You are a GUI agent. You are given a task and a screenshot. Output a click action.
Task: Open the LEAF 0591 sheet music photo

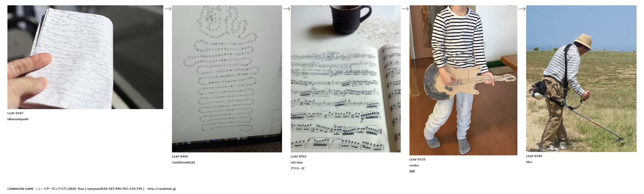click(345, 79)
